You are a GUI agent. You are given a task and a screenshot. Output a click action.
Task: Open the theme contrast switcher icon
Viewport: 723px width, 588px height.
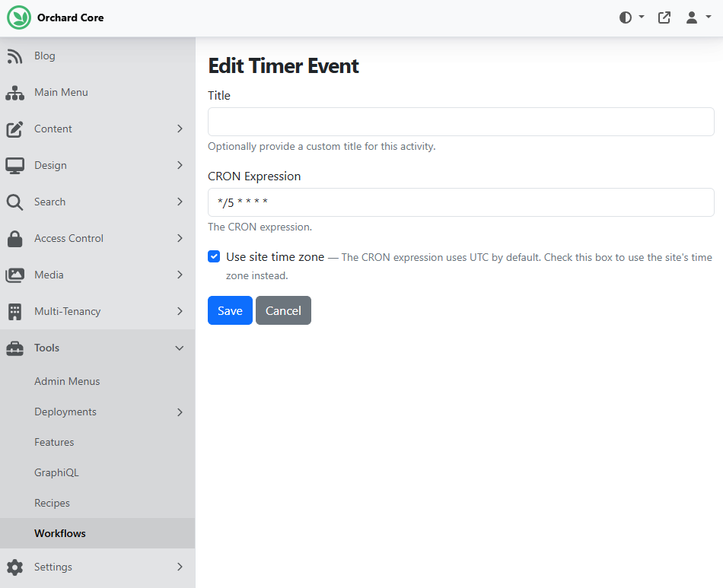point(626,17)
